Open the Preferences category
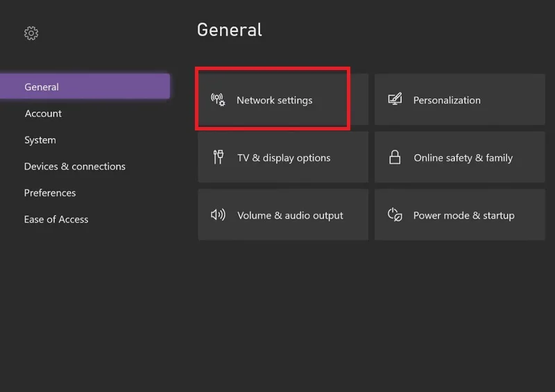Image resolution: width=555 pixels, height=392 pixels. coord(50,193)
